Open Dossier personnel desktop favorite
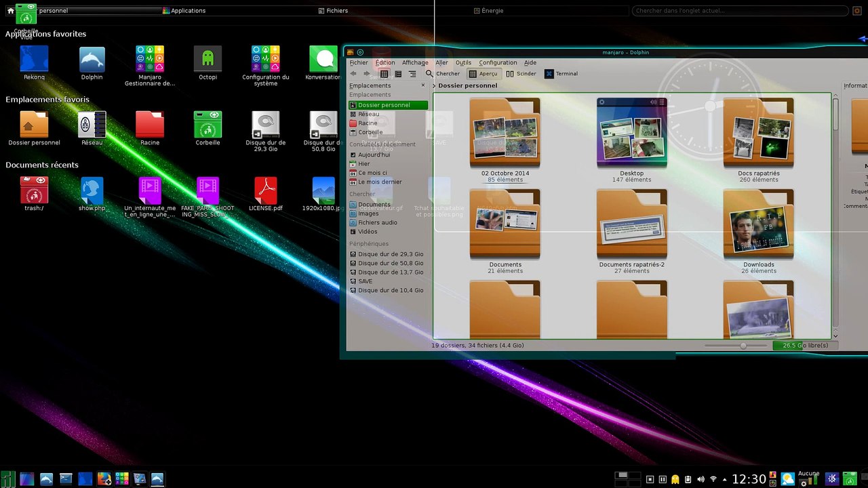This screenshot has width=868, height=488. click(34, 128)
